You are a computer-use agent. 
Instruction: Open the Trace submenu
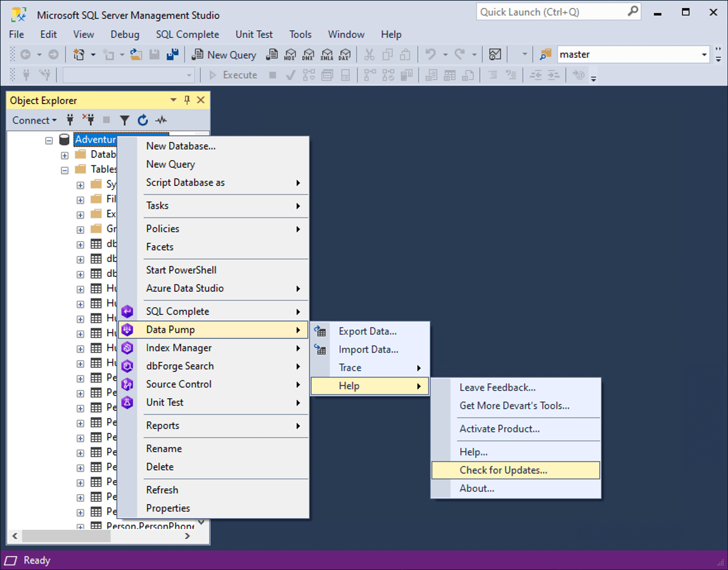[x=370, y=368]
